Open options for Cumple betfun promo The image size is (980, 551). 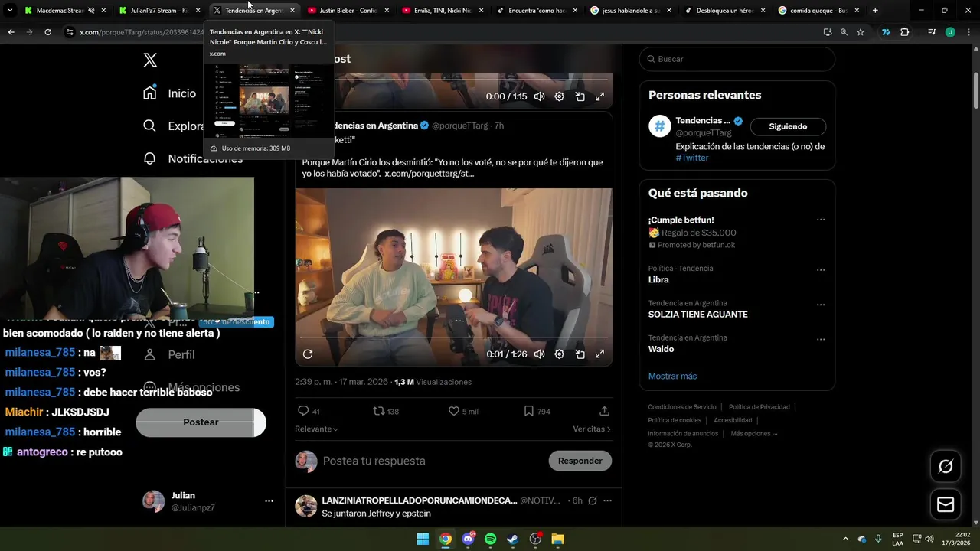point(821,220)
